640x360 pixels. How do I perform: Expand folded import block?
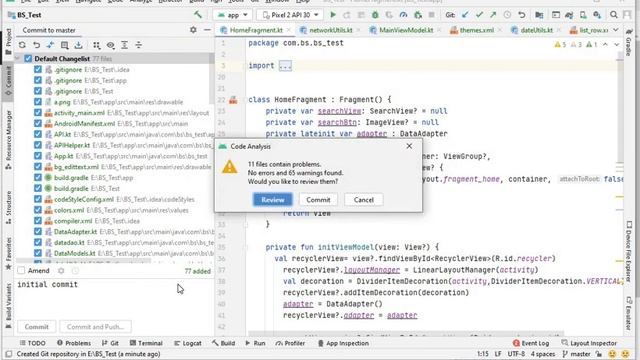(x=285, y=66)
